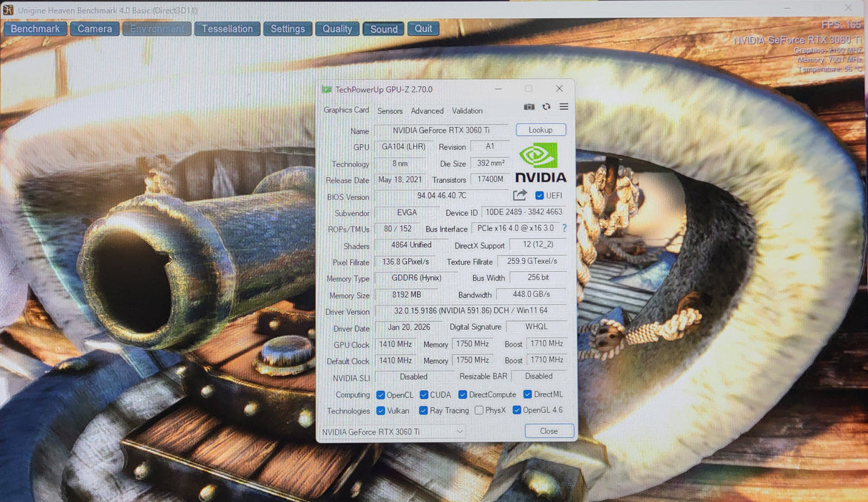868x502 pixels.
Task: Toggle the OpenGL 4.6 checkbox
Action: (516, 410)
